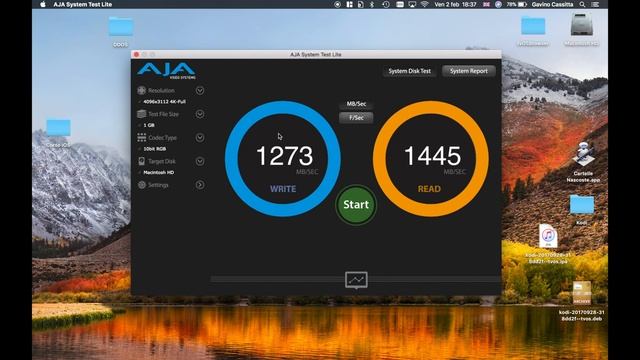Open Notification Center icon in menu bar

tap(596, 4)
